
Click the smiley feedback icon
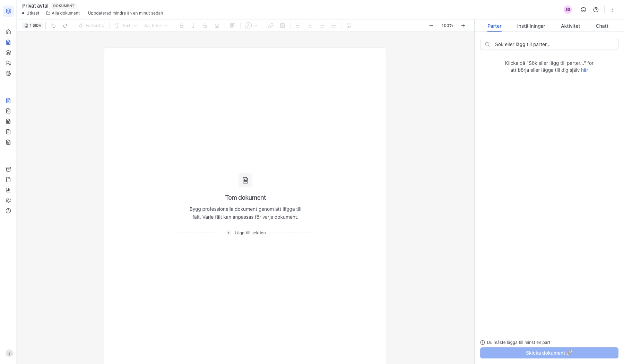click(583, 10)
